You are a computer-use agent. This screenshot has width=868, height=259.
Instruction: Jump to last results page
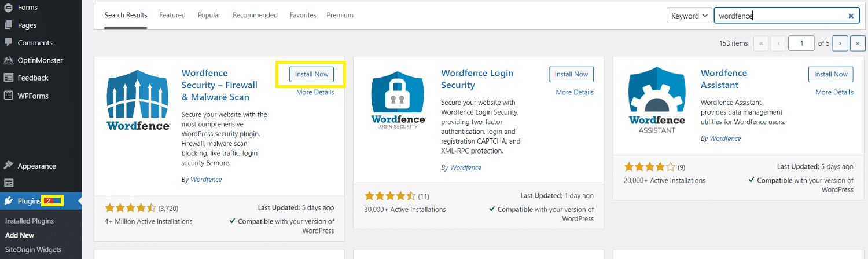click(857, 43)
